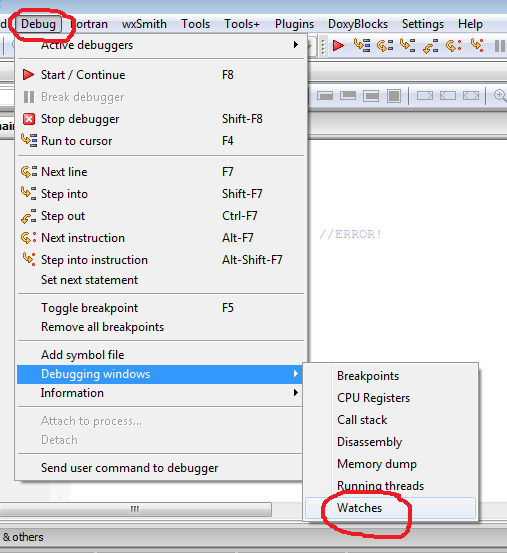The image size is (507, 553).
Task: Choose Step out menu entry
Action: click(x=161, y=216)
